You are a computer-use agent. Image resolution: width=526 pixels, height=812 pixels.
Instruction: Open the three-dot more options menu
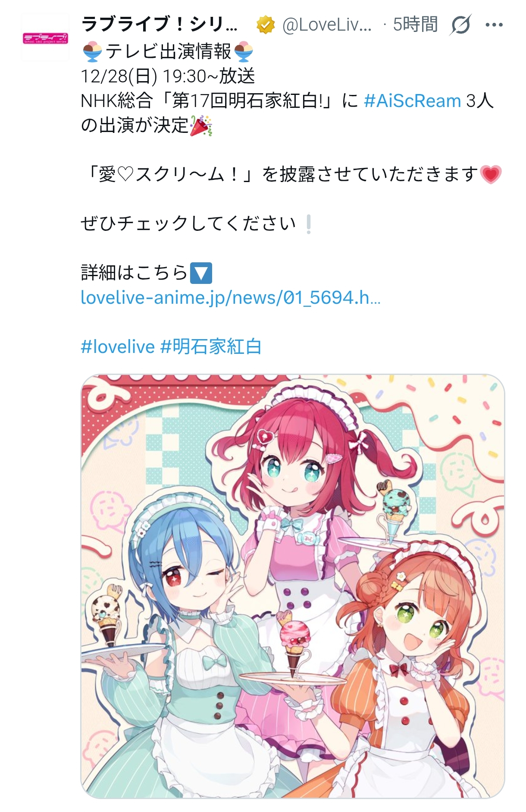coord(494,25)
